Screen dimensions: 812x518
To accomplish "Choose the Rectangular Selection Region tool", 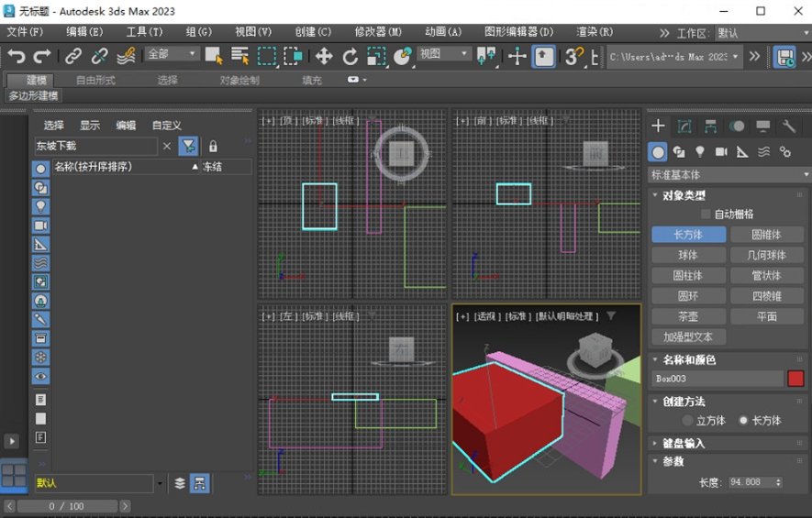I will (x=267, y=56).
